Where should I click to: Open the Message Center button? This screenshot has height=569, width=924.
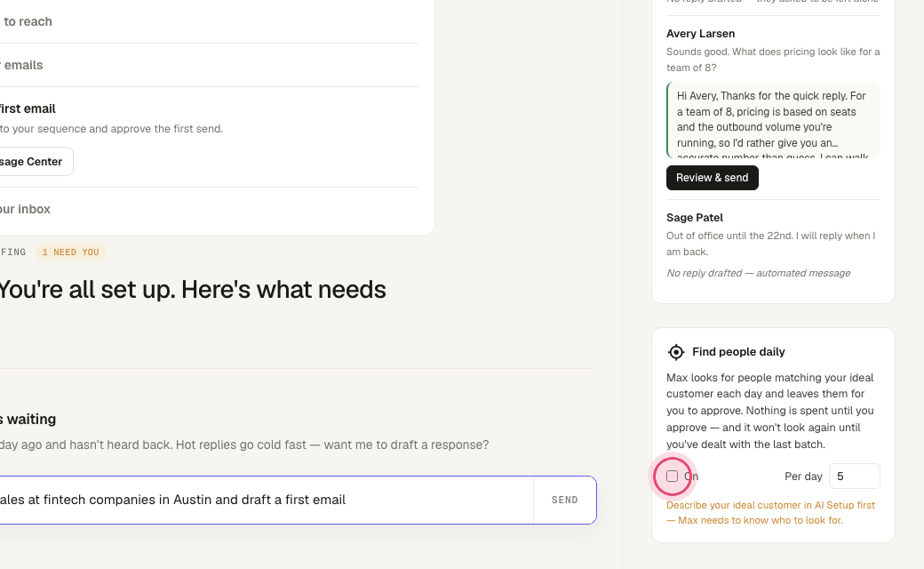pyautogui.click(x=36, y=162)
